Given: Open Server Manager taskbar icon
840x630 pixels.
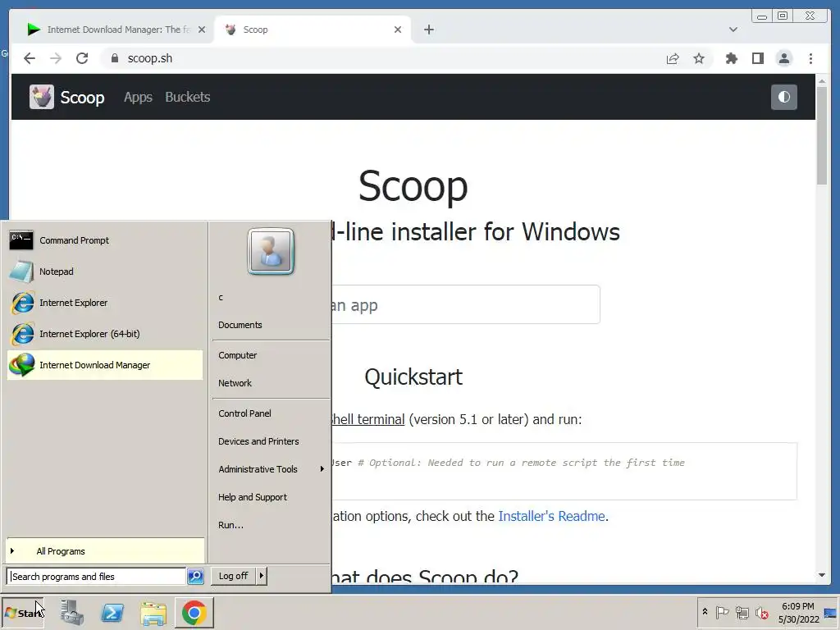Looking at the screenshot, I should click(72, 612).
